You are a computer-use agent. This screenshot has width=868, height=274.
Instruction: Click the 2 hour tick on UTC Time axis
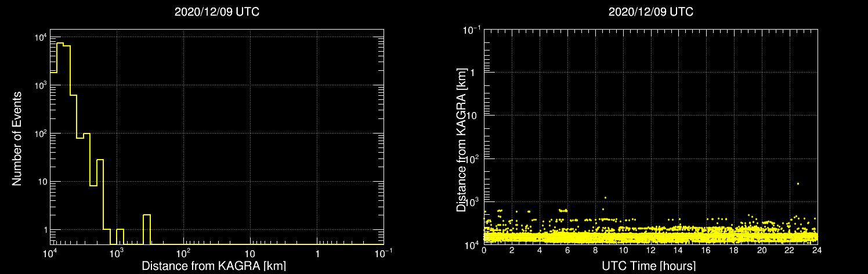click(x=512, y=251)
